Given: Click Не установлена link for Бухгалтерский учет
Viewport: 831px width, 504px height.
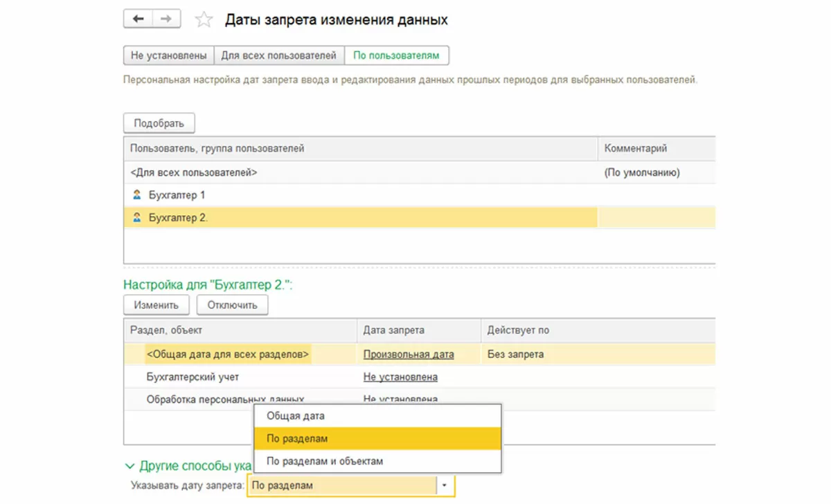Looking at the screenshot, I should (x=400, y=377).
